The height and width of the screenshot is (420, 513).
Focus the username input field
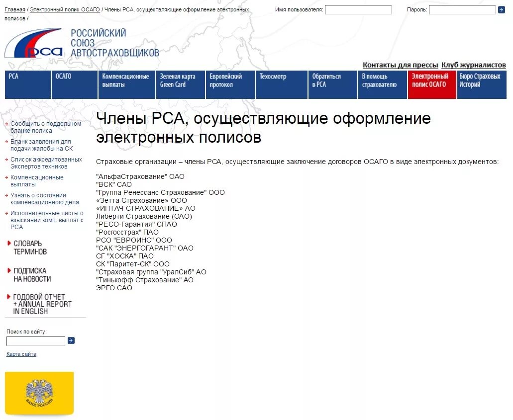(x=358, y=10)
